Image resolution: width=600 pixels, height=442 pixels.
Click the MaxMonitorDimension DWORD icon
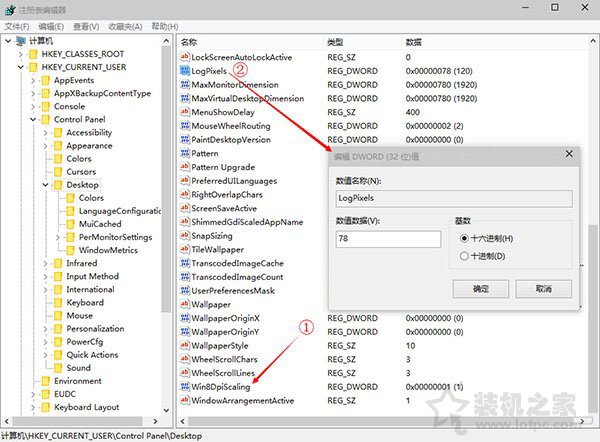[185, 85]
